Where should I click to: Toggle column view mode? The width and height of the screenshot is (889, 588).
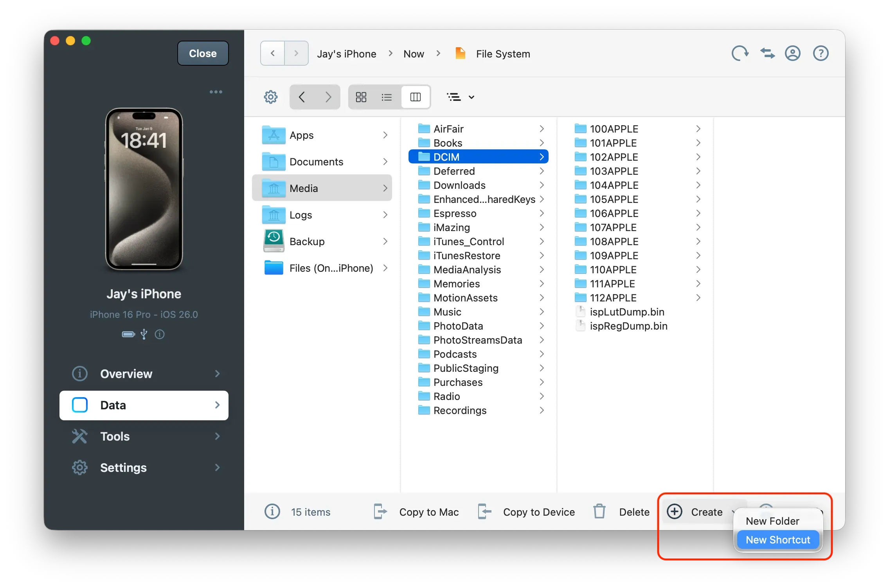click(x=416, y=97)
